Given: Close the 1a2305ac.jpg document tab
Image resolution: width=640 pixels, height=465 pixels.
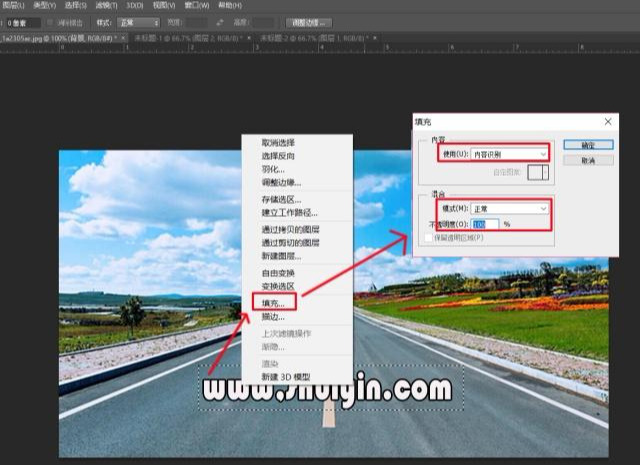Looking at the screenshot, I should pos(123,38).
